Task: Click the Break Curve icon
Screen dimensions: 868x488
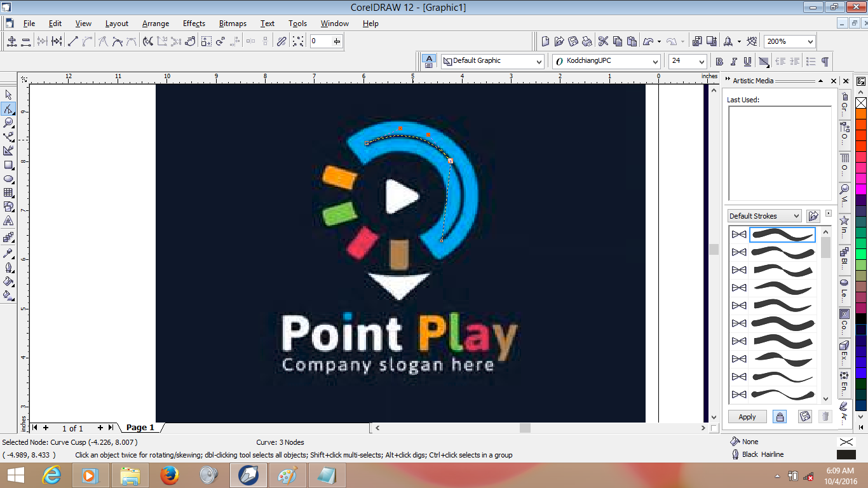Action: point(57,41)
